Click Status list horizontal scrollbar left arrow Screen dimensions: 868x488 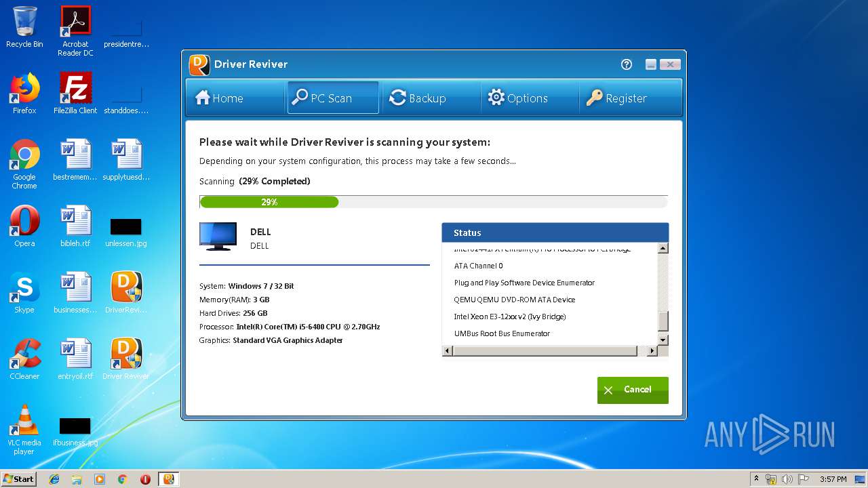click(x=448, y=351)
